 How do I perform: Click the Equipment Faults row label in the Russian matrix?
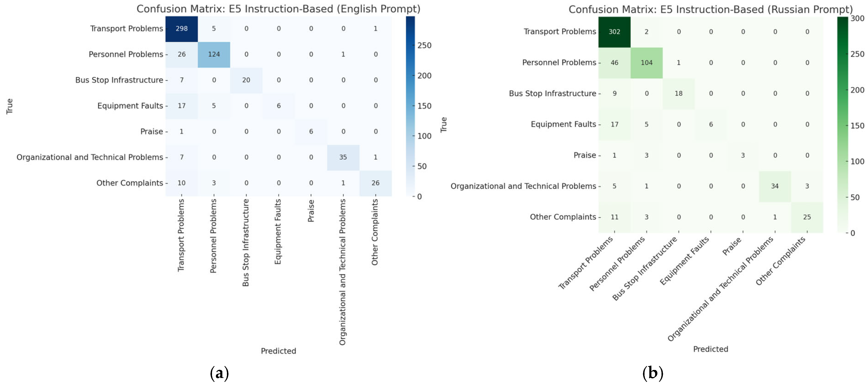[x=563, y=125]
